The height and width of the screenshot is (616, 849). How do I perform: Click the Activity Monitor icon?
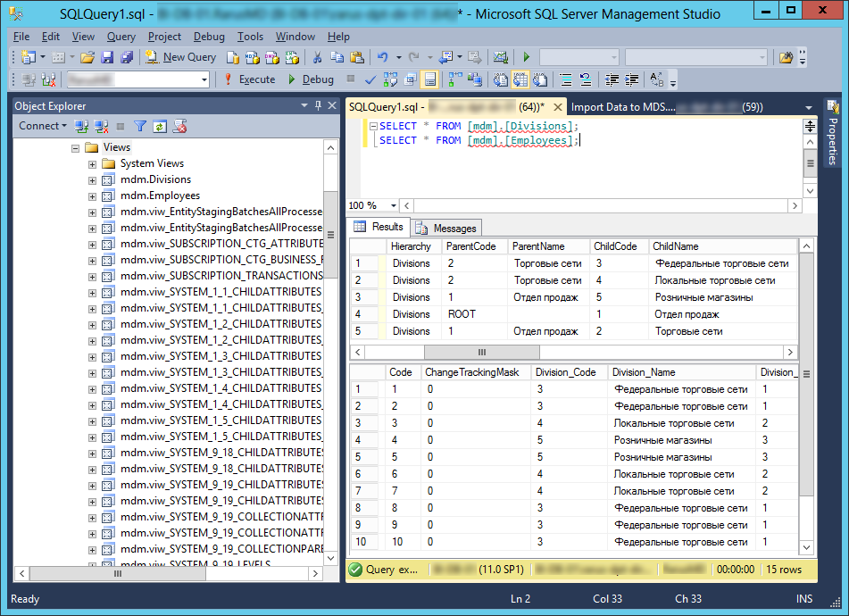coord(501,57)
